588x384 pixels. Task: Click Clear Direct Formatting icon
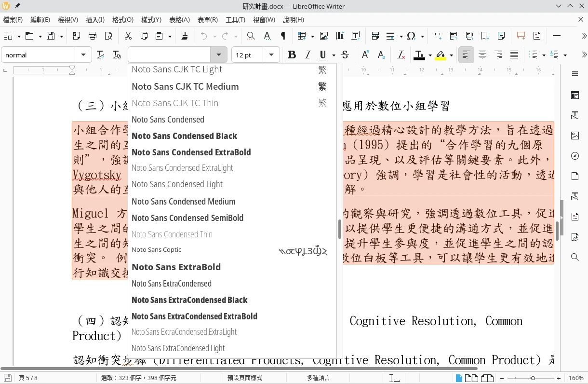coord(401,55)
